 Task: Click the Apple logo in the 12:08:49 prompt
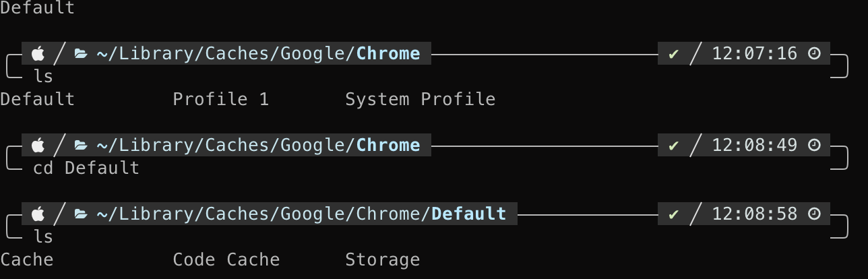38,145
